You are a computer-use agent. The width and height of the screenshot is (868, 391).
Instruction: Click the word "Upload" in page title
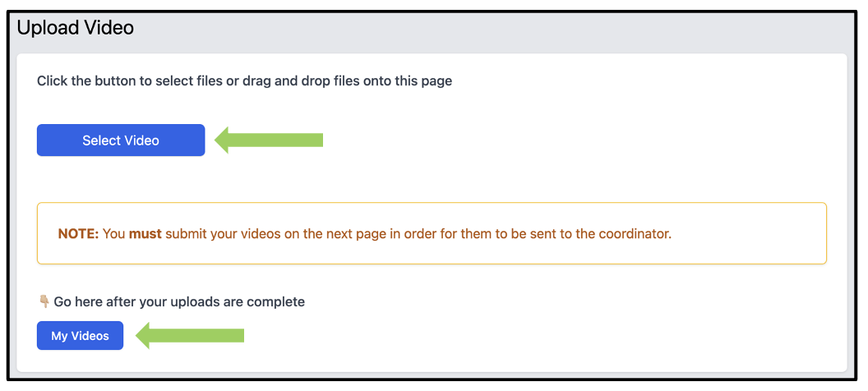[47, 27]
